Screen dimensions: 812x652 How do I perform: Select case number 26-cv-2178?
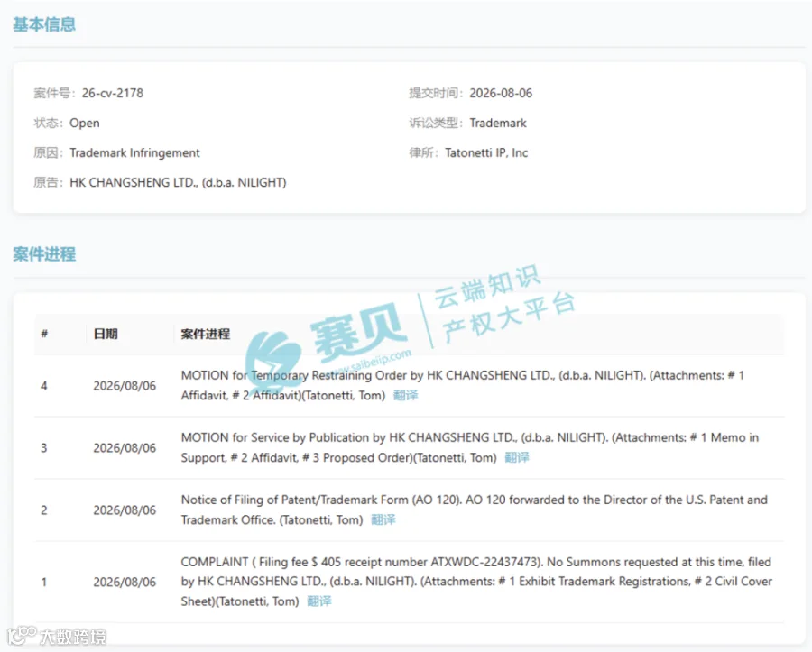point(113,93)
